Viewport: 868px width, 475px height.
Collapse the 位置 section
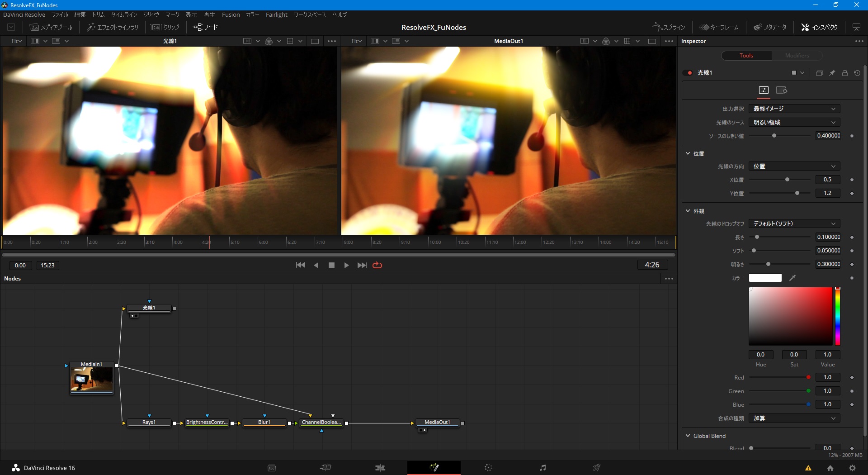click(x=688, y=153)
